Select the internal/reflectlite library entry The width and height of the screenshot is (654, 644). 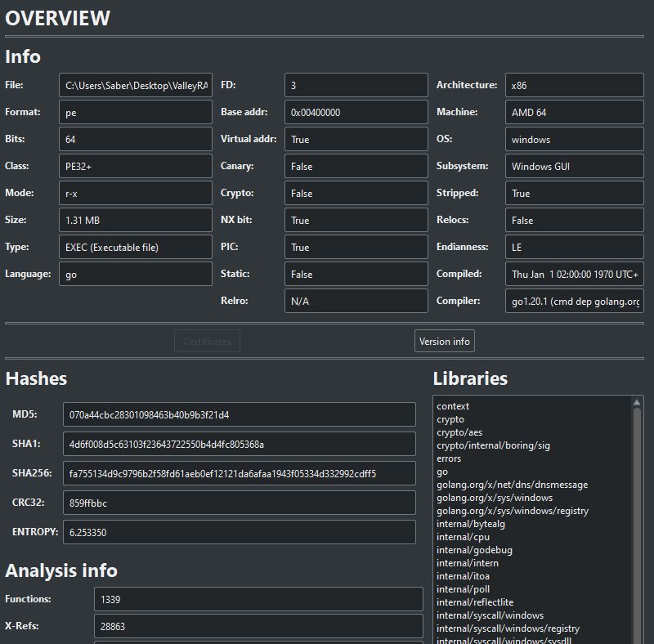475,602
